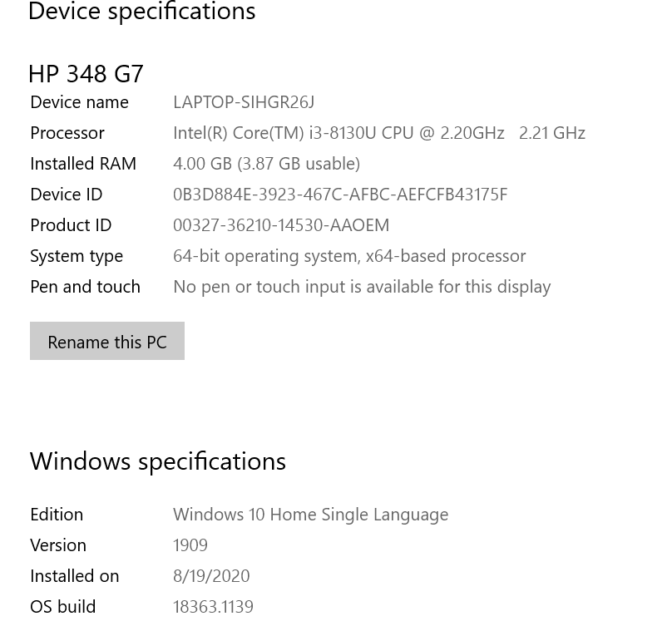Click the Installed RAM label
This screenshot has height=621, width=672.
coord(83,164)
